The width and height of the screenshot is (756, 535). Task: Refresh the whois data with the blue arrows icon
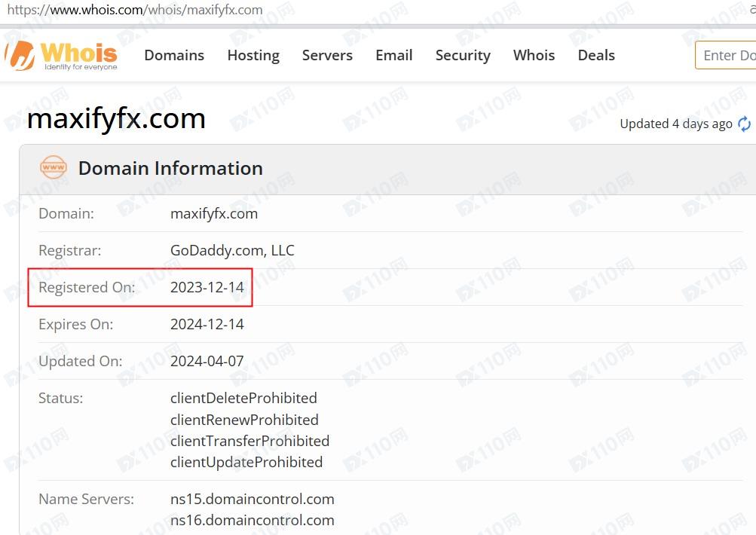[x=745, y=124]
